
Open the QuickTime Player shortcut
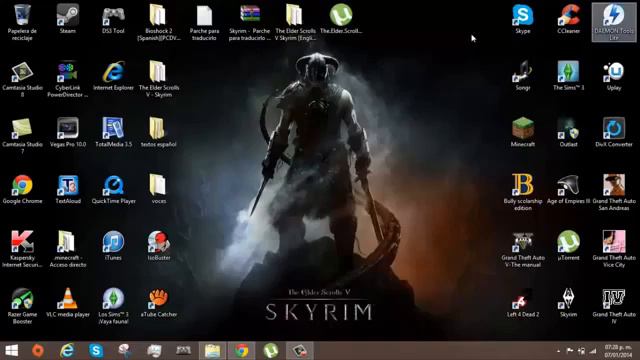coord(113,189)
